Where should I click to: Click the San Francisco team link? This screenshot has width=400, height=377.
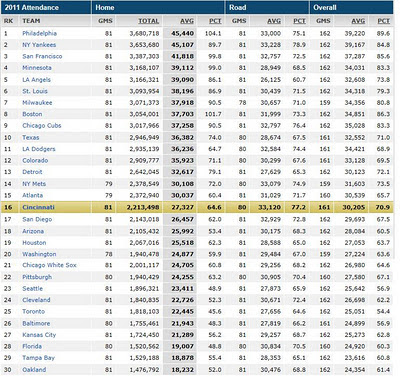click(x=42, y=56)
